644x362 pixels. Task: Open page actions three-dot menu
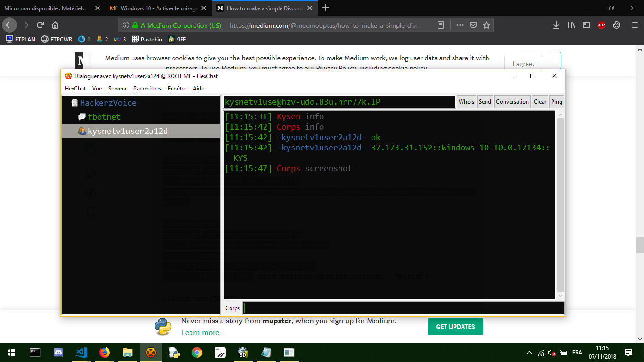point(460,25)
